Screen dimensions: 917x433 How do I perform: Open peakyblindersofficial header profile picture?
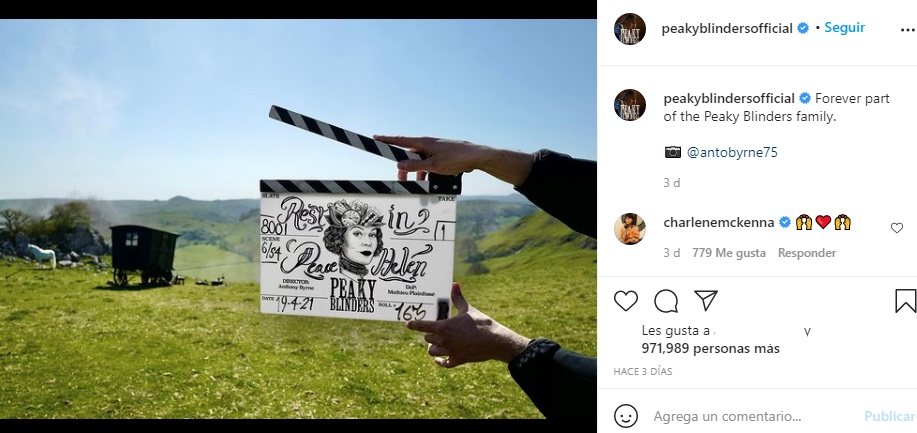[630, 29]
